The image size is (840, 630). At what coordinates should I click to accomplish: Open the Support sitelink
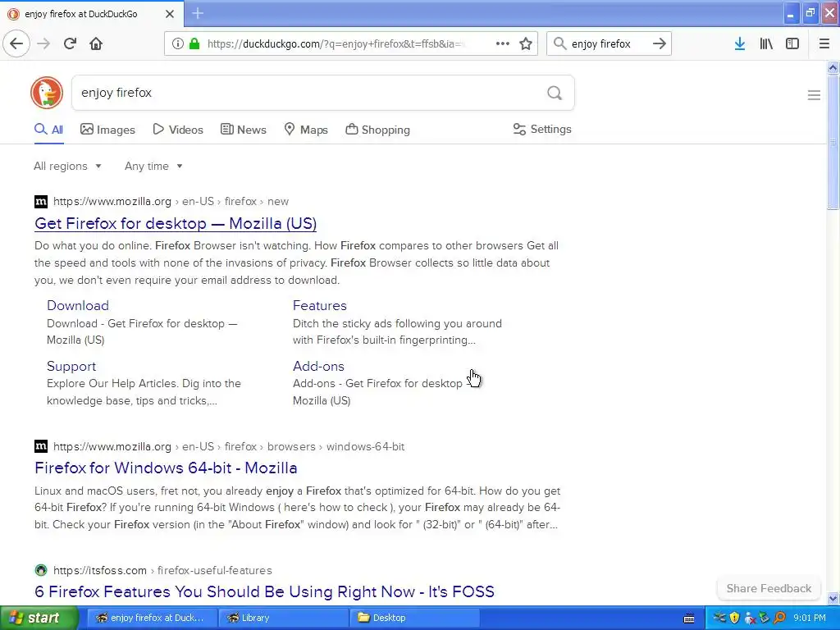[71, 367]
